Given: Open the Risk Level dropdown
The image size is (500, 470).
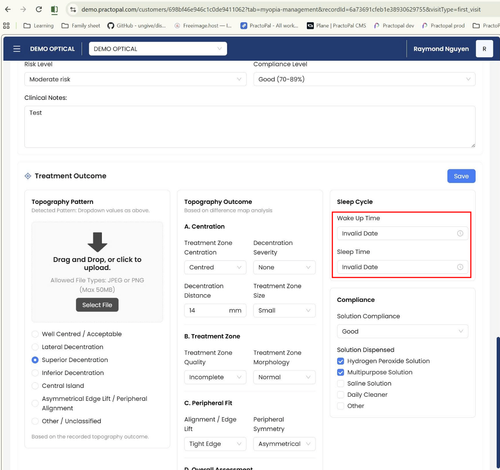Looking at the screenshot, I should (135, 79).
